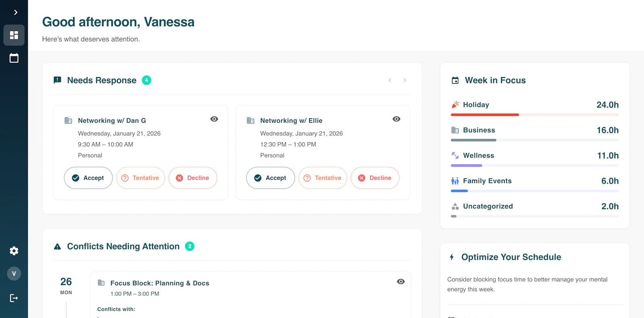This screenshot has height=318, width=644.
Task: Click building icon beside Networking w/ Dan G
Action: (x=68, y=120)
